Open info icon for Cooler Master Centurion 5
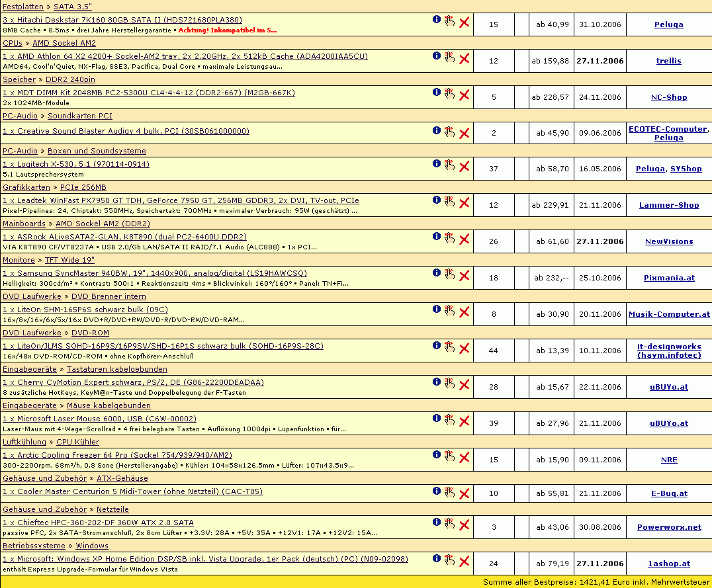712x588 pixels. click(436, 490)
